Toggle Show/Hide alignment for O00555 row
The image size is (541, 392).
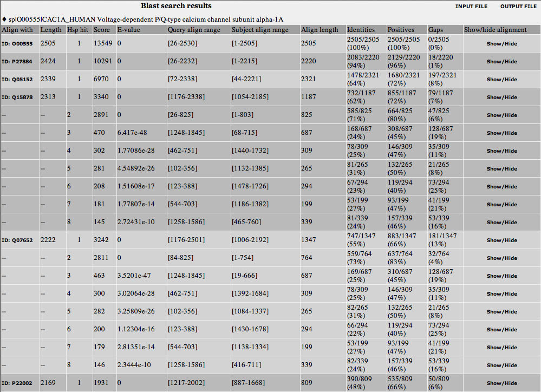(x=501, y=44)
